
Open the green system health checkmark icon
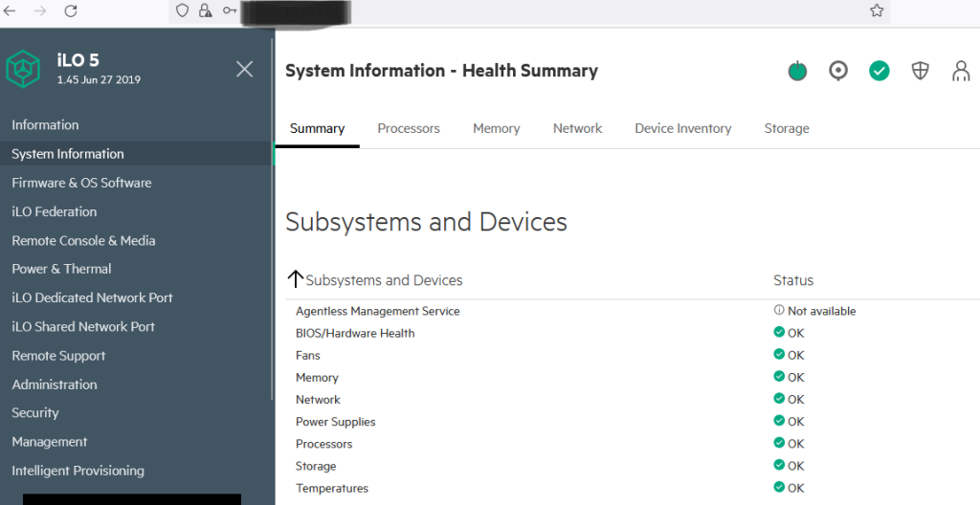(x=879, y=71)
